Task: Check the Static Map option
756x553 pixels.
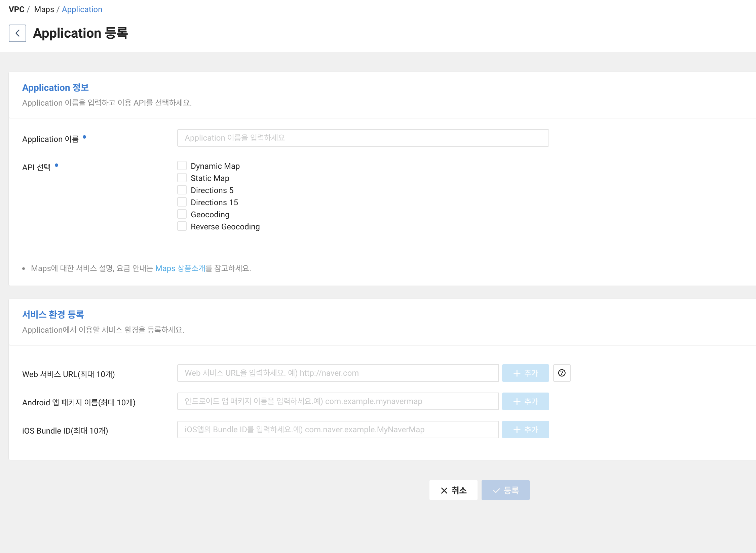Action: (x=182, y=178)
